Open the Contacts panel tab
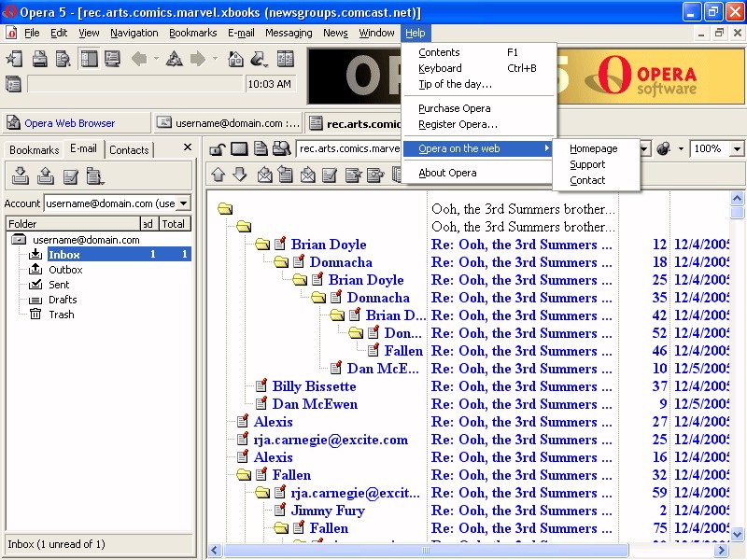 [x=129, y=150]
